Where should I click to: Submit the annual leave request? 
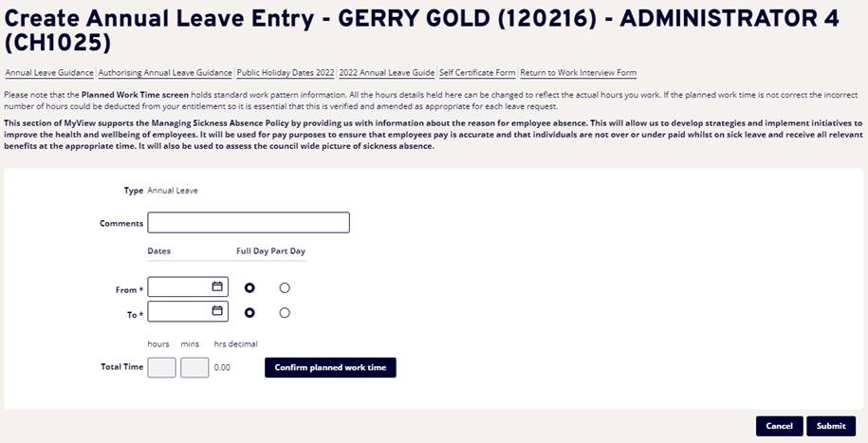pyautogui.click(x=831, y=426)
